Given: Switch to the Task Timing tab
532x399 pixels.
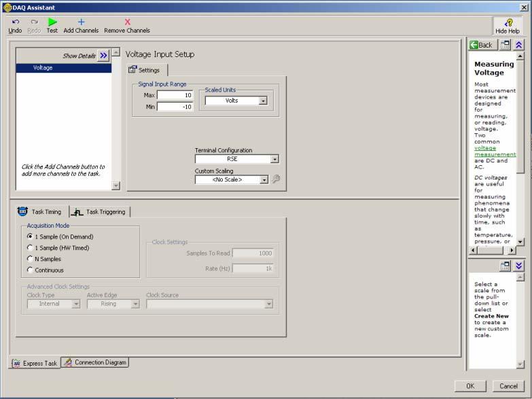Looking at the screenshot, I should pyautogui.click(x=41, y=211).
